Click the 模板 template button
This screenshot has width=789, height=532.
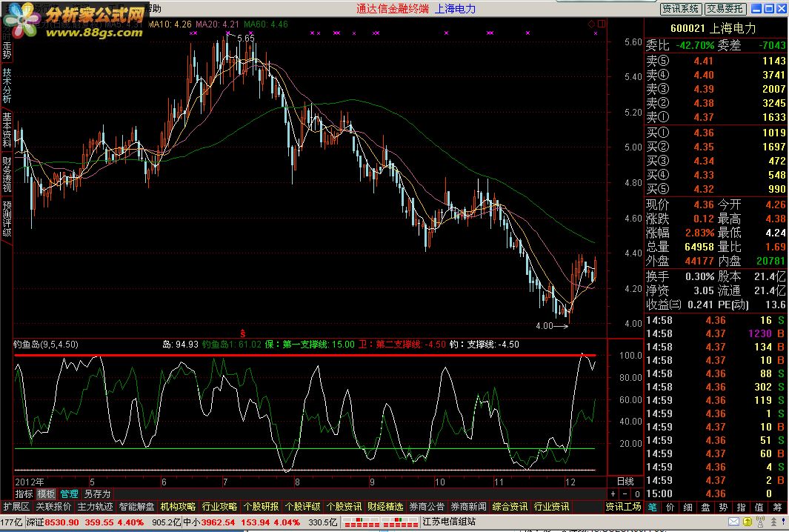pyautogui.click(x=46, y=494)
